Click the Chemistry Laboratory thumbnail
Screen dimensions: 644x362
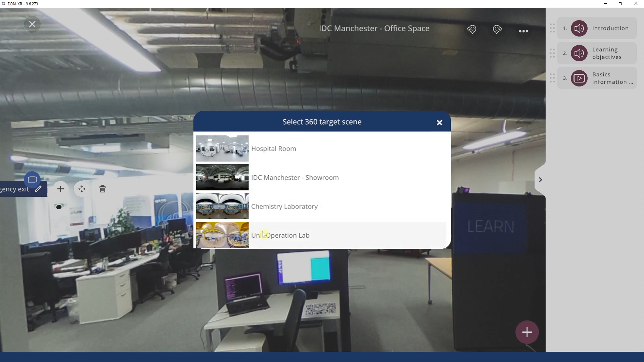click(x=222, y=206)
